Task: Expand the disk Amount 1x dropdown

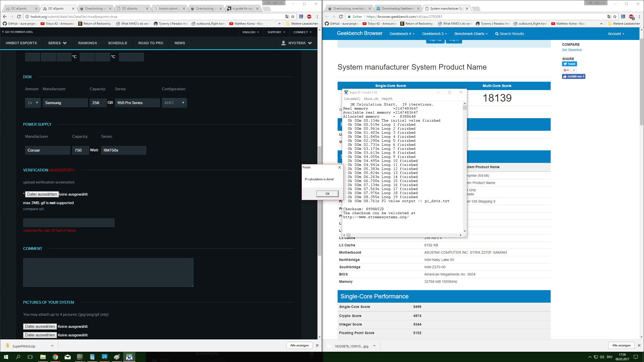Action: tap(33, 103)
